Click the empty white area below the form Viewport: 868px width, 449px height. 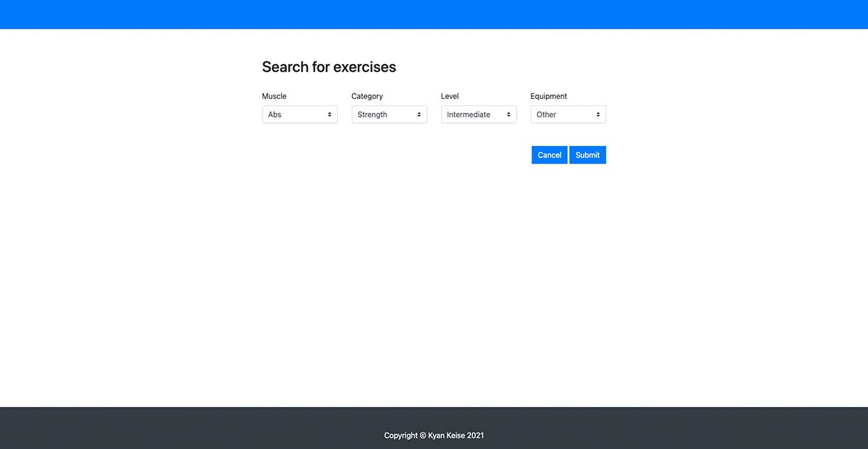click(x=434, y=285)
